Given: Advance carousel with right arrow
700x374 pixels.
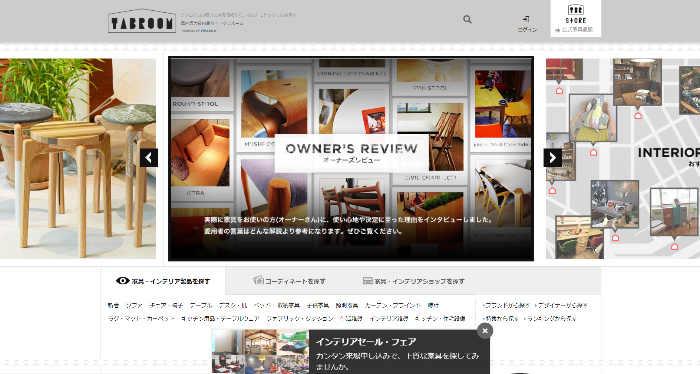Looking at the screenshot, I should [x=552, y=158].
